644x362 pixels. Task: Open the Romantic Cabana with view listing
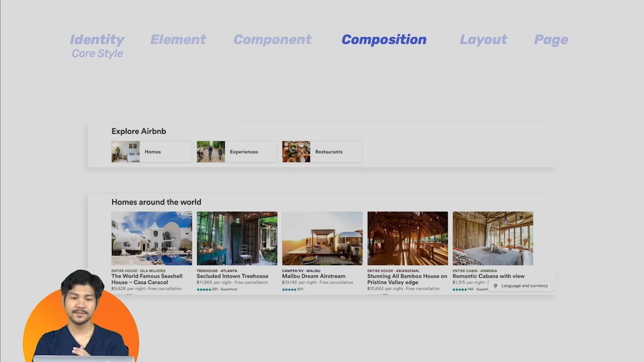click(x=493, y=238)
